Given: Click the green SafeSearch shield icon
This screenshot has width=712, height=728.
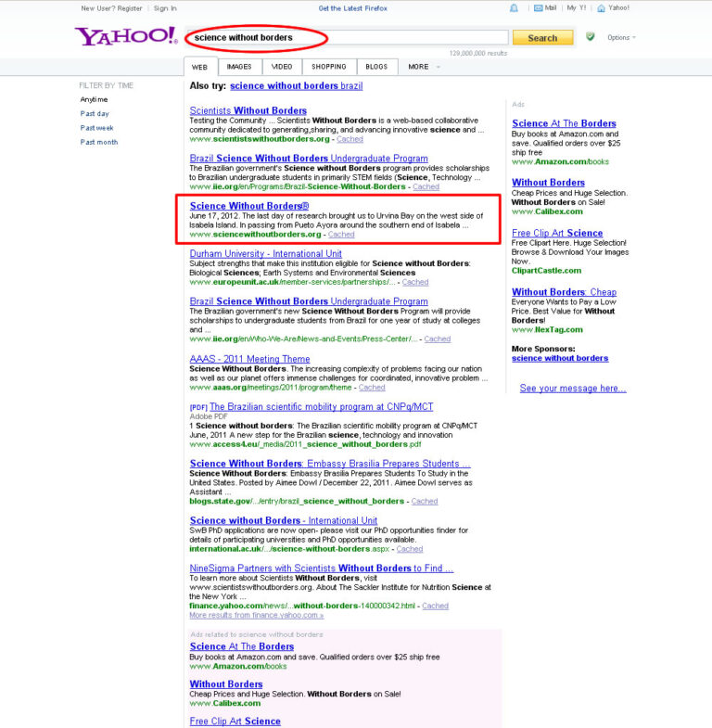Looking at the screenshot, I should pyautogui.click(x=590, y=36).
